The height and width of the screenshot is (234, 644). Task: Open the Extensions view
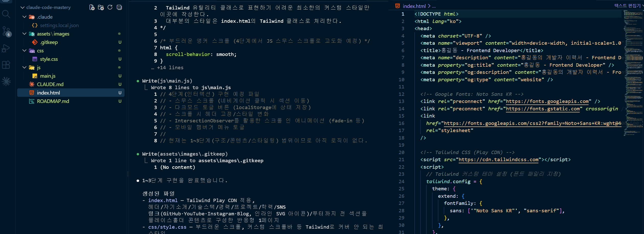pos(6,65)
